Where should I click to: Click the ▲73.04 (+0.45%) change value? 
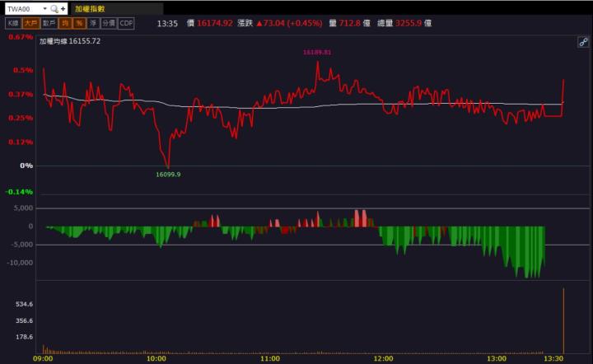(289, 23)
